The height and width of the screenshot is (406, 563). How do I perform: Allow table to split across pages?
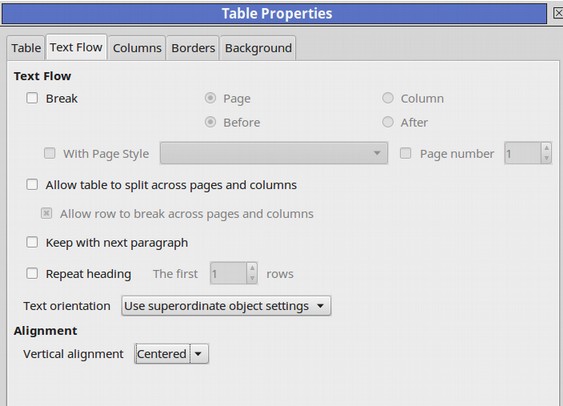32,185
